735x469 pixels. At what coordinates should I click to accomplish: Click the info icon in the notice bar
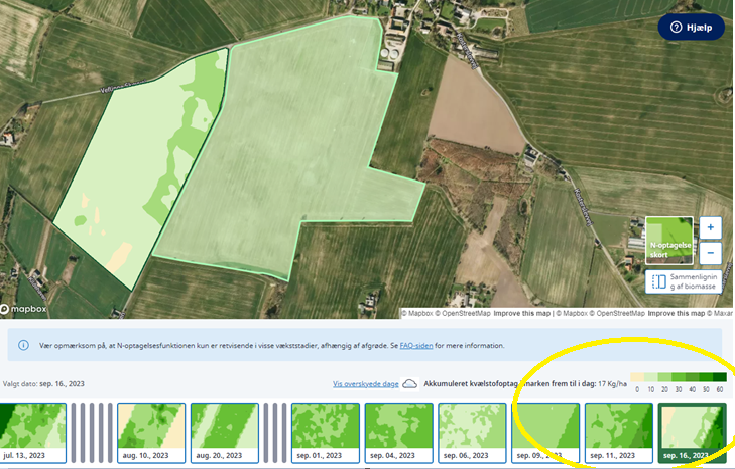click(x=23, y=345)
